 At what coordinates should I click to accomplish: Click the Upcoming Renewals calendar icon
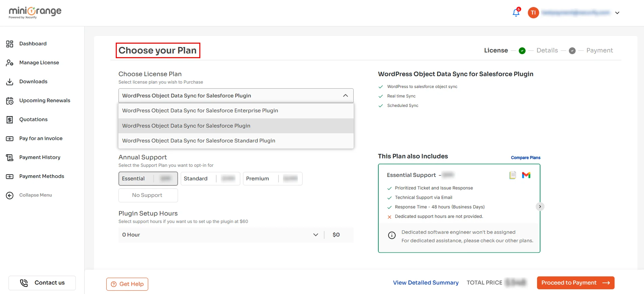10,101
